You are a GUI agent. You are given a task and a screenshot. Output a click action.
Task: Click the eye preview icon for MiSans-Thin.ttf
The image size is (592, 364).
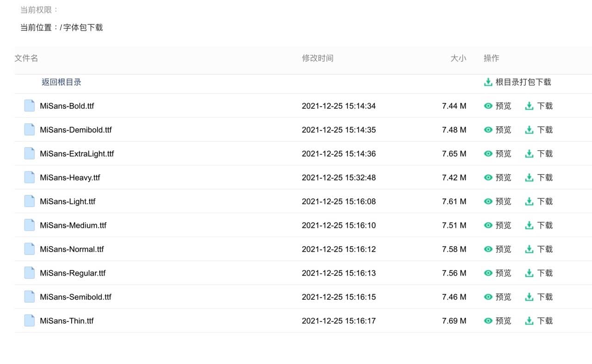pyautogui.click(x=488, y=321)
